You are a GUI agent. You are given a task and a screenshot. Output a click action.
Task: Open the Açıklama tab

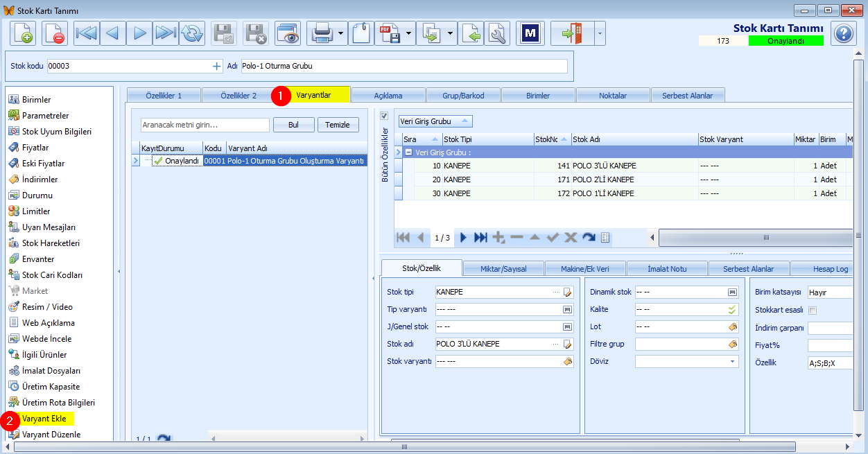pyautogui.click(x=388, y=96)
